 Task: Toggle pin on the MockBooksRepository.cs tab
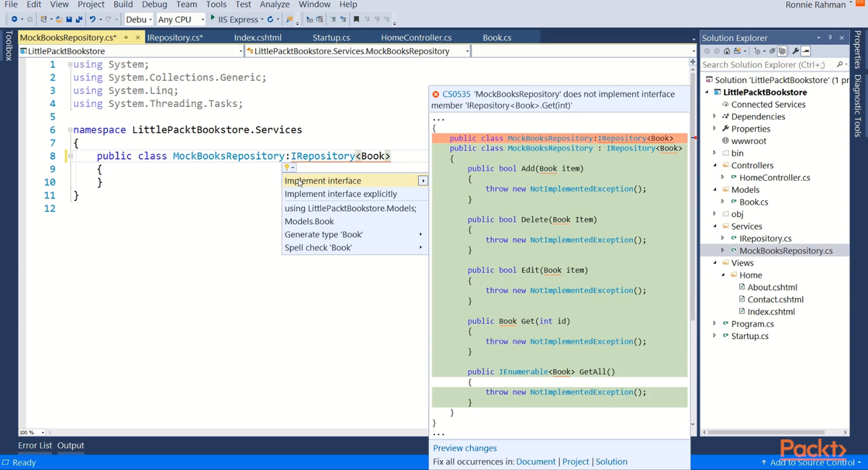tap(126, 38)
